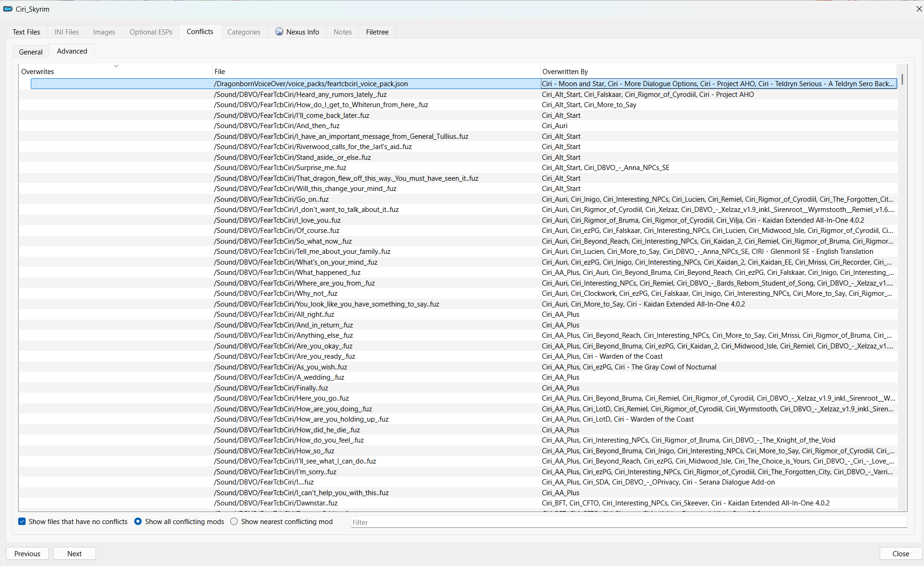Click the Overwrites column sort arrow
This screenshot has height=566, width=924.
[116, 66]
